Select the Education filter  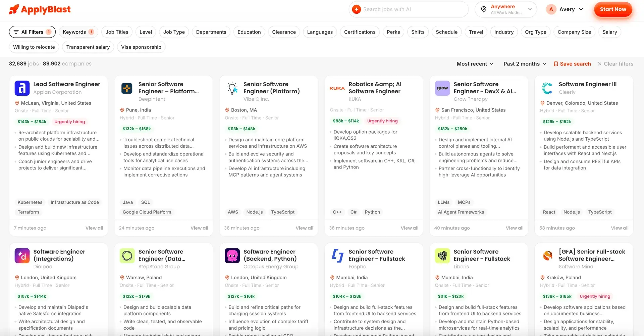pos(249,32)
